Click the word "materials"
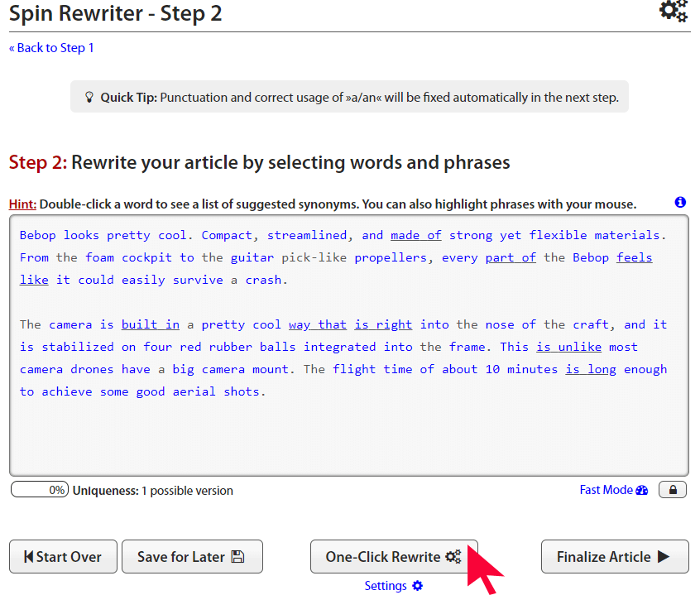Screen dimensions: 700x595 coord(627,235)
